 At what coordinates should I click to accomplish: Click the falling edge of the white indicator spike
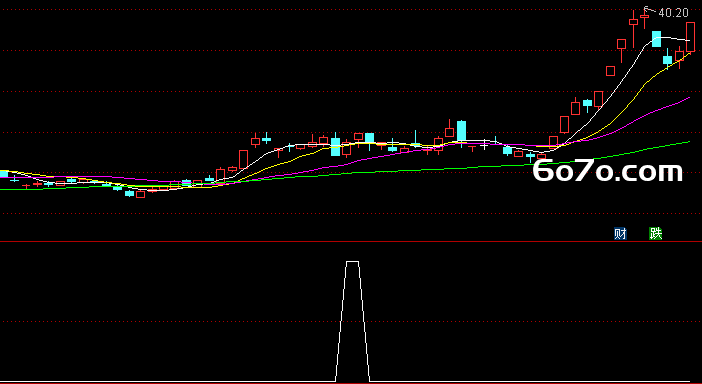tap(364, 321)
